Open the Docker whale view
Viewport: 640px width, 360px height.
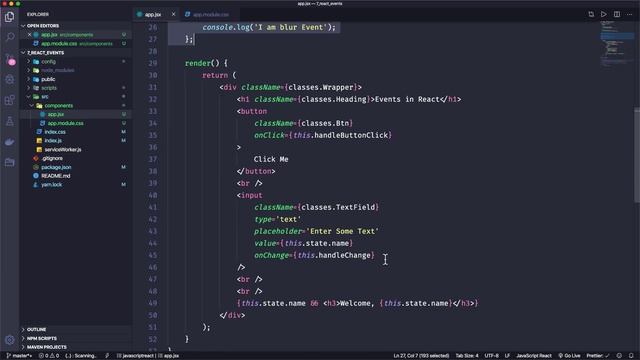(x=9, y=142)
